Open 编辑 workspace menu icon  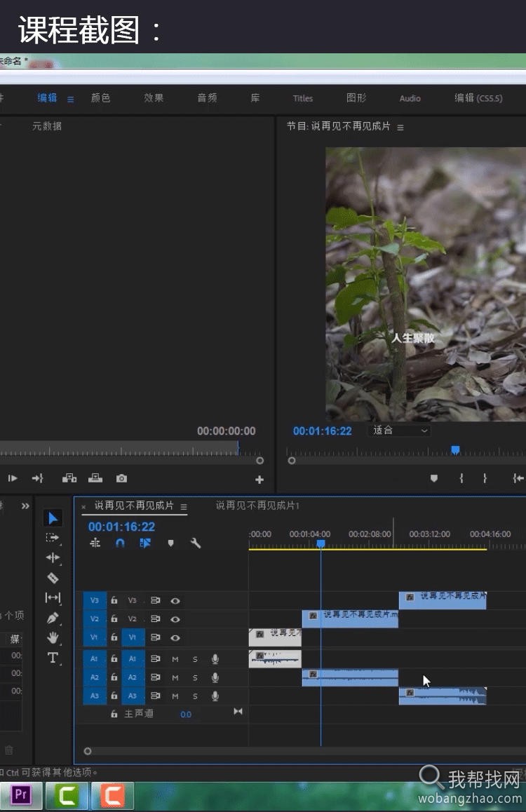point(70,99)
